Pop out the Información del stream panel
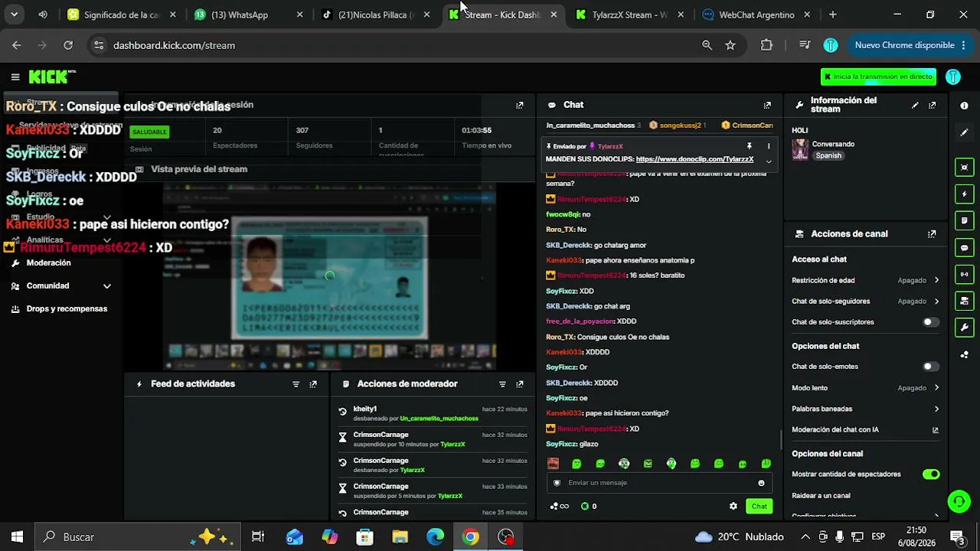Screen dimensions: 980x551 click(932, 105)
